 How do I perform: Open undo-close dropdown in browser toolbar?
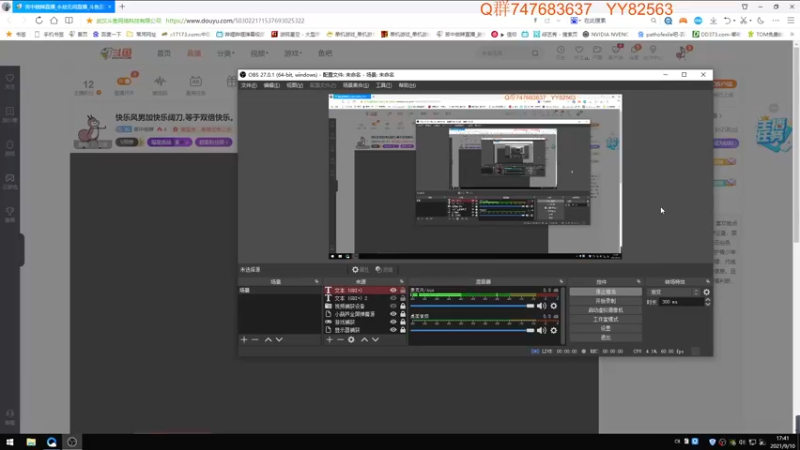(734, 20)
